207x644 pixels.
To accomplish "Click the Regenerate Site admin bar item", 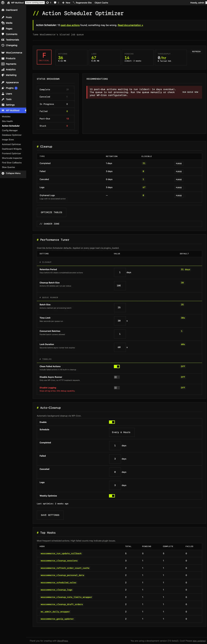I will (82, 2).
